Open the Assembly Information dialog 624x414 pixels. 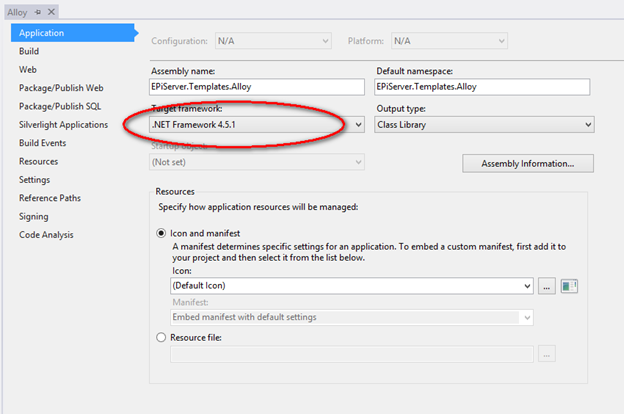point(527,163)
